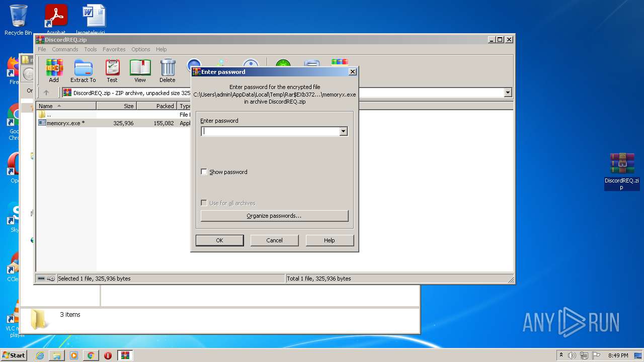644x362 pixels.
Task: Click the folder icon beside '3 items' in Explorer
Action: pos(39,319)
